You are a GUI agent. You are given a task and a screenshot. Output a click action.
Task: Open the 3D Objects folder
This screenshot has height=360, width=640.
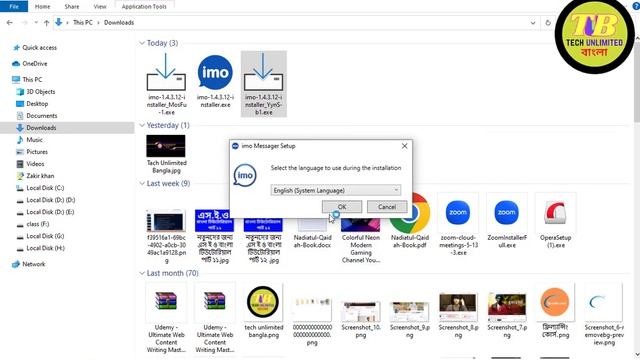tap(41, 92)
